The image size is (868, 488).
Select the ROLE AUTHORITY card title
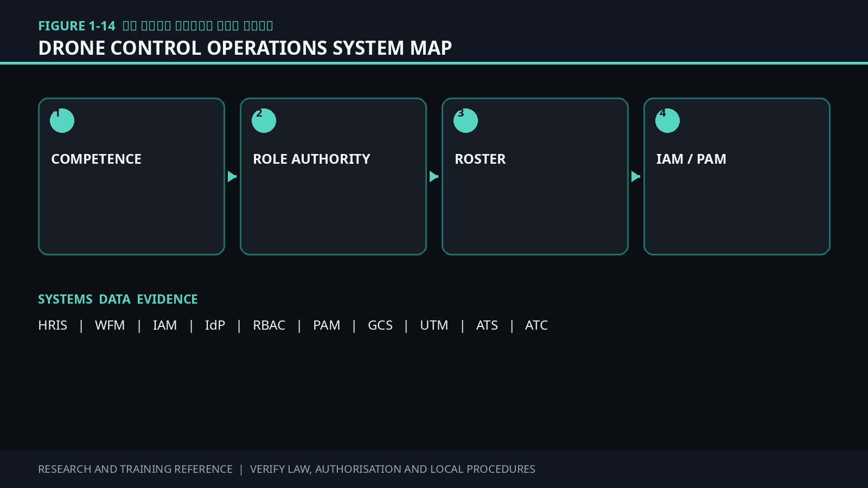[311, 159]
